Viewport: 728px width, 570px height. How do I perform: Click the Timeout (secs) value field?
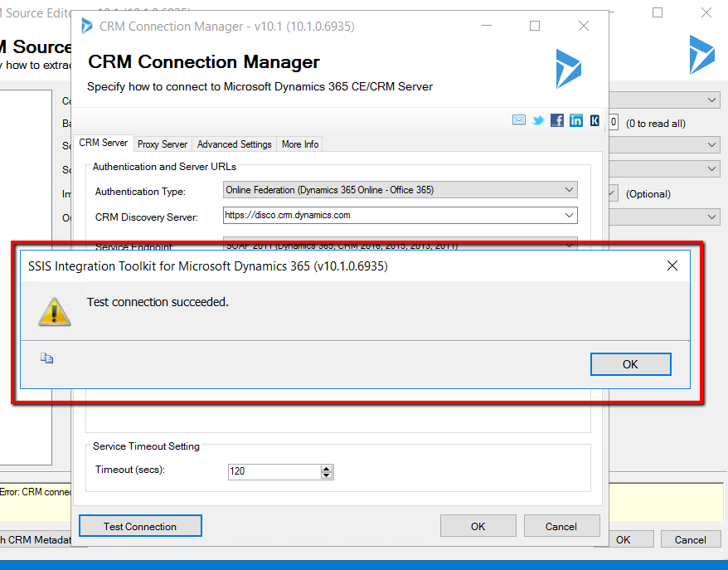point(274,471)
